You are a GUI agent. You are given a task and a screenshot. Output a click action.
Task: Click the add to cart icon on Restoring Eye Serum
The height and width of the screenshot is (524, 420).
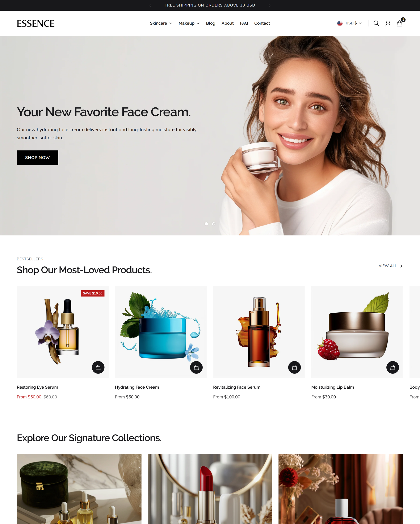pyautogui.click(x=98, y=367)
